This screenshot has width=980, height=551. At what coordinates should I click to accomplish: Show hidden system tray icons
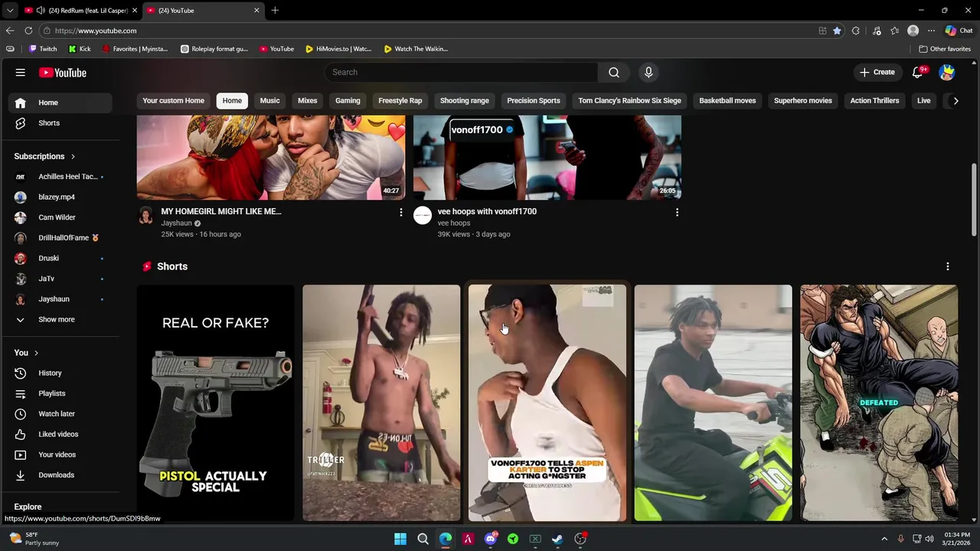tap(884, 539)
